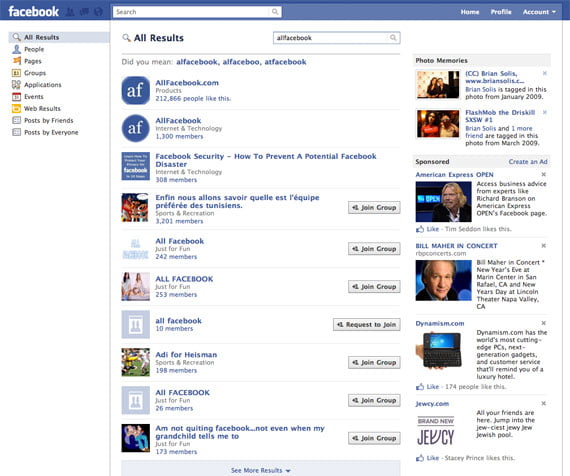Filter results by People
Screen dimensions: 570x476
34,49
